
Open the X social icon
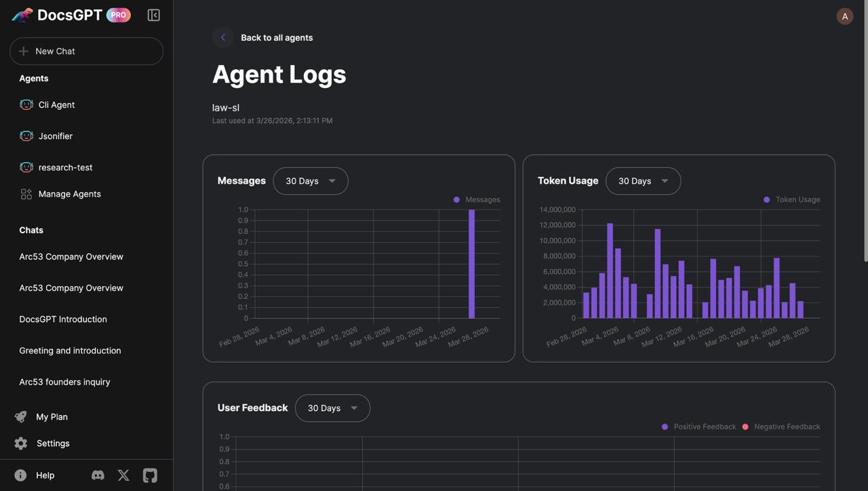tap(123, 475)
